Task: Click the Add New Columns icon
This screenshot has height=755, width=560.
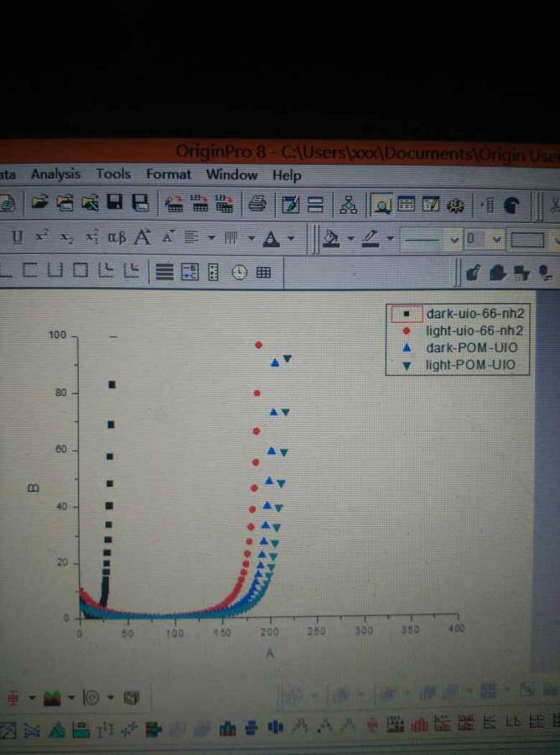Action: click(x=487, y=206)
